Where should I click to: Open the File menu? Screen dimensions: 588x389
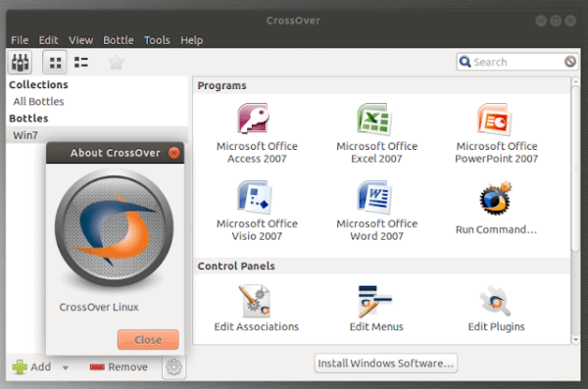[20, 40]
